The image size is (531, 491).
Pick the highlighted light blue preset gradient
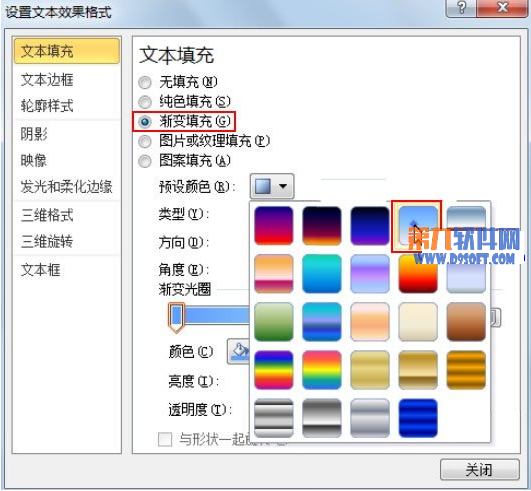click(418, 226)
